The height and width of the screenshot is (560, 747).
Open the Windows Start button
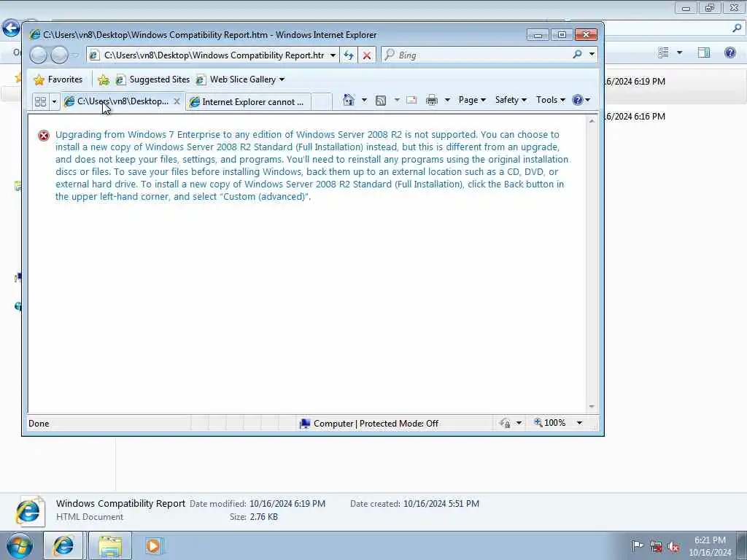[x=20, y=545]
